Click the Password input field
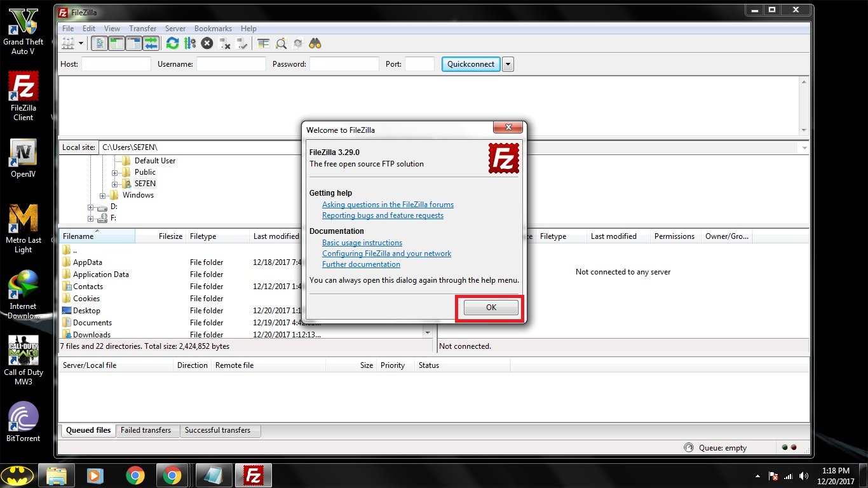The height and width of the screenshot is (488, 868). [x=344, y=64]
